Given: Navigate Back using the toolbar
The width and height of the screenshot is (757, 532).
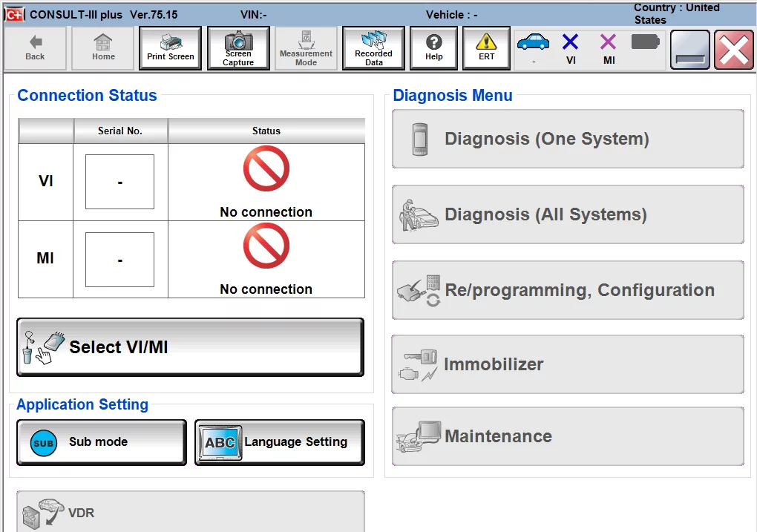Looking at the screenshot, I should click(x=34, y=47).
